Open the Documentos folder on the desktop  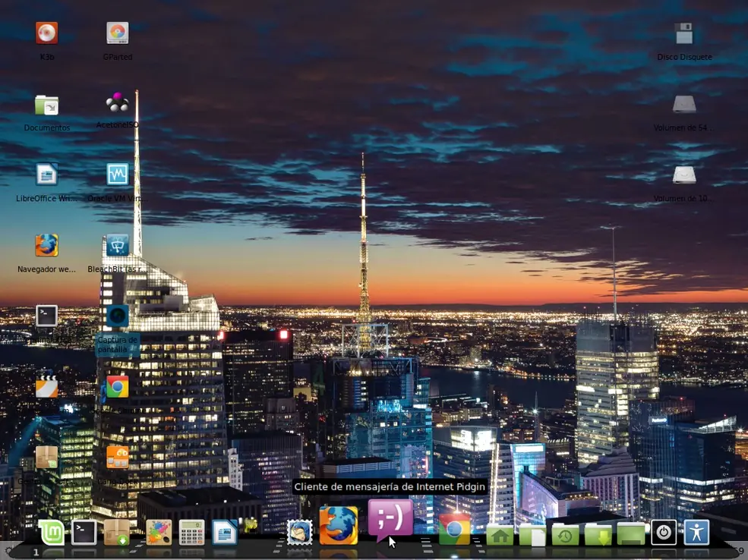(x=47, y=105)
